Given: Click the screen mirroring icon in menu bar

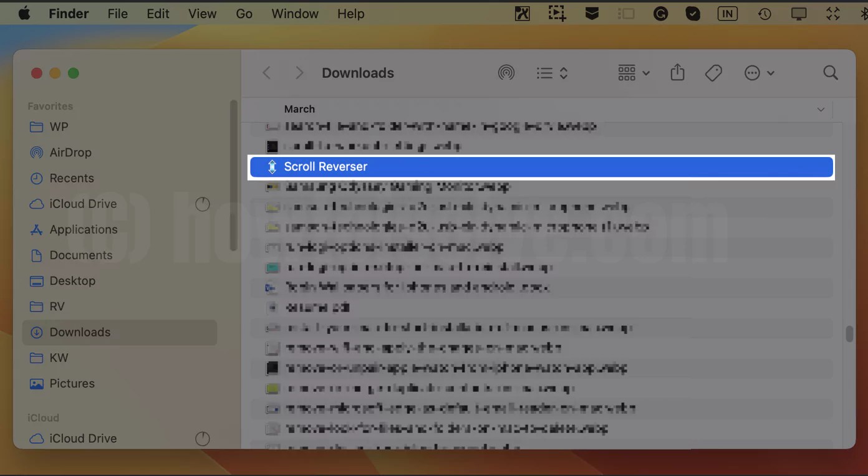Looking at the screenshot, I should (x=799, y=13).
